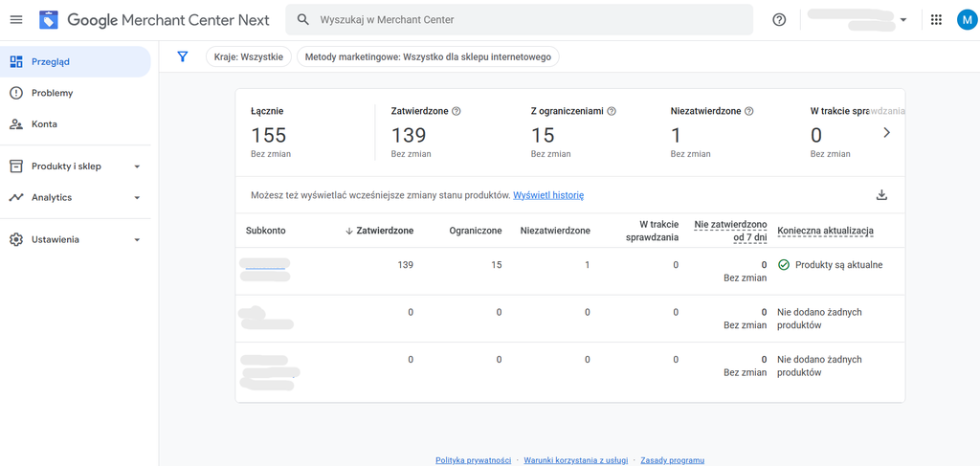Open the account switcher dropdown arrow
Viewport: 980px width, 466px height.
[x=903, y=20]
